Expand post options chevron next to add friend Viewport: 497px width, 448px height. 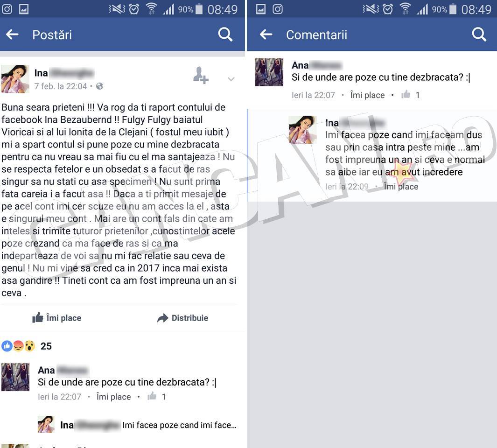[231, 78]
